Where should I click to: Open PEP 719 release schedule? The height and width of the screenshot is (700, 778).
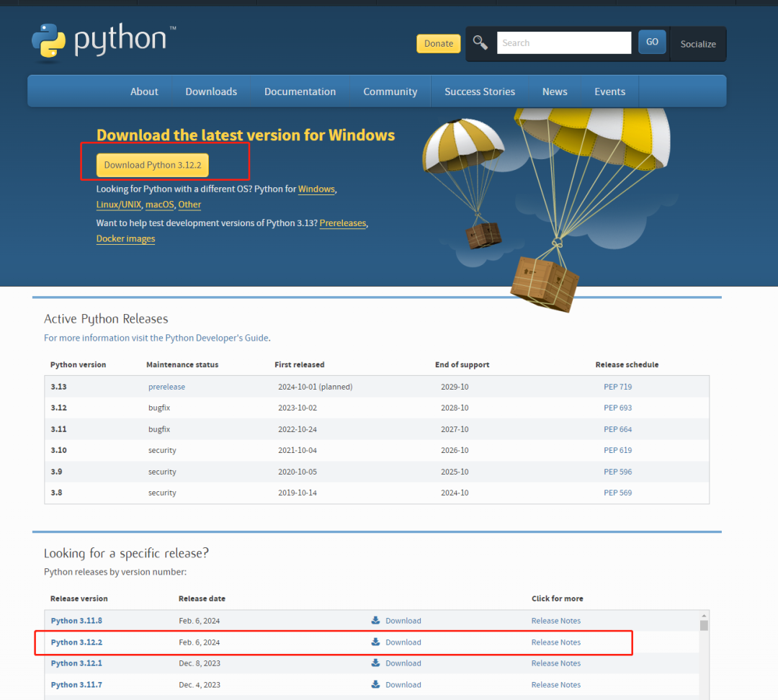coord(617,387)
